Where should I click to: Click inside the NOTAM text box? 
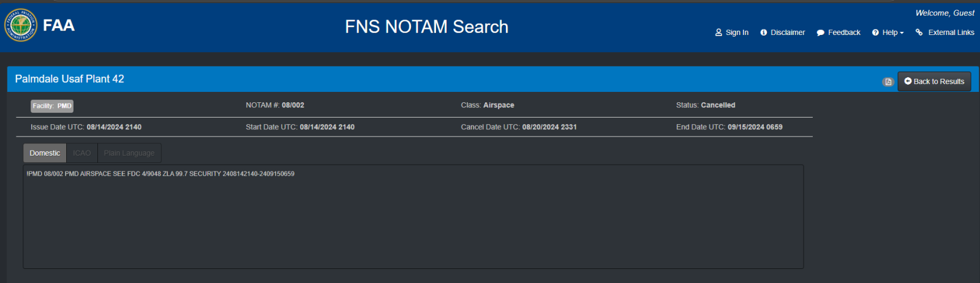click(x=413, y=221)
